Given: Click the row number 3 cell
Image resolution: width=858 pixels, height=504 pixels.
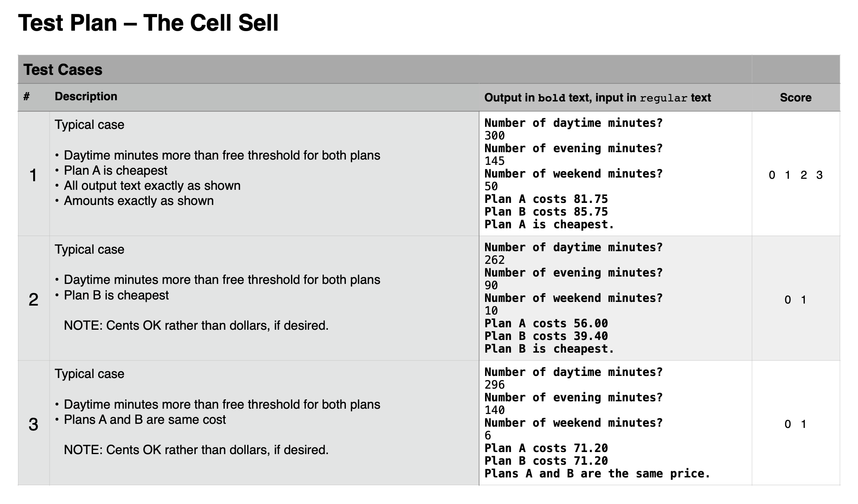Looking at the screenshot, I should point(34,424).
